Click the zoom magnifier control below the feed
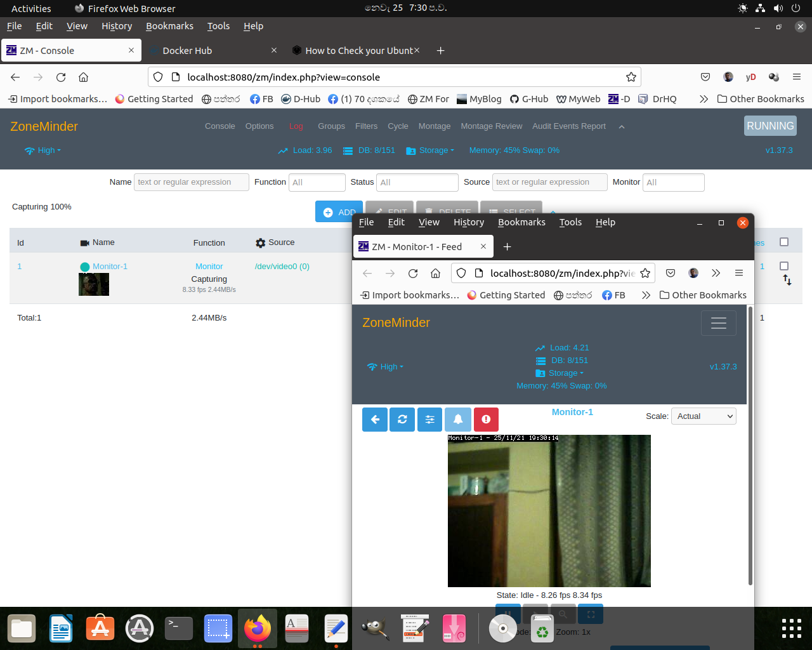Screen dimensions: 812x650 pos(563,614)
